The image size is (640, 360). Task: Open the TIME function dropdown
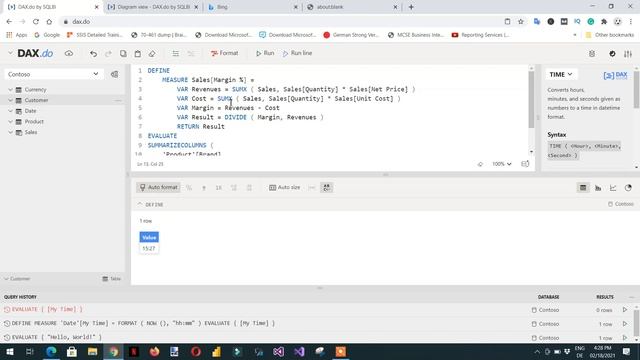561,74
